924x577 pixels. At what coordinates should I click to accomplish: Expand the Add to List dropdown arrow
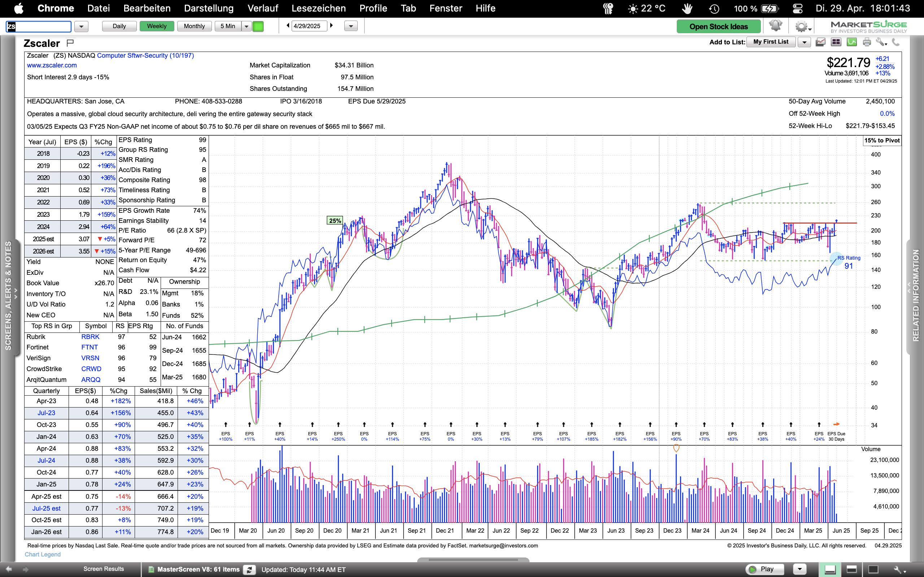[804, 42]
